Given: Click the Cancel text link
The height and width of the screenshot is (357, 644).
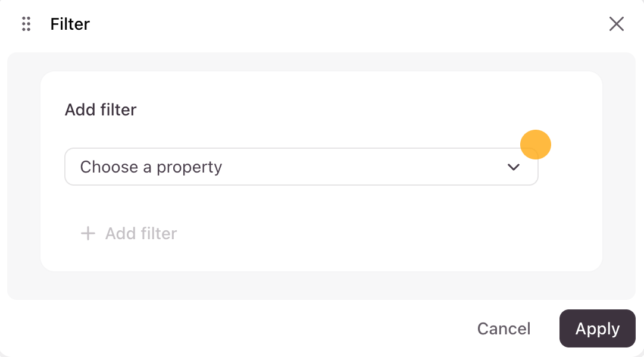Looking at the screenshot, I should [504, 328].
